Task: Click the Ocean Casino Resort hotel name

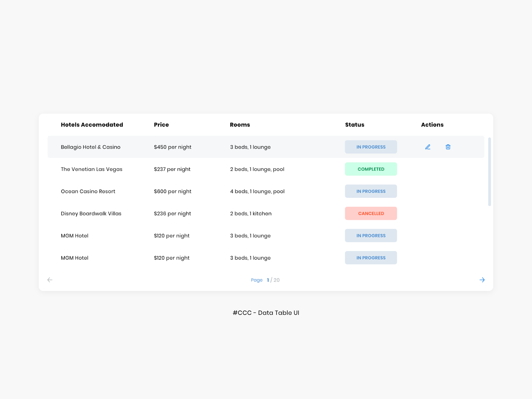Action: tap(88, 191)
